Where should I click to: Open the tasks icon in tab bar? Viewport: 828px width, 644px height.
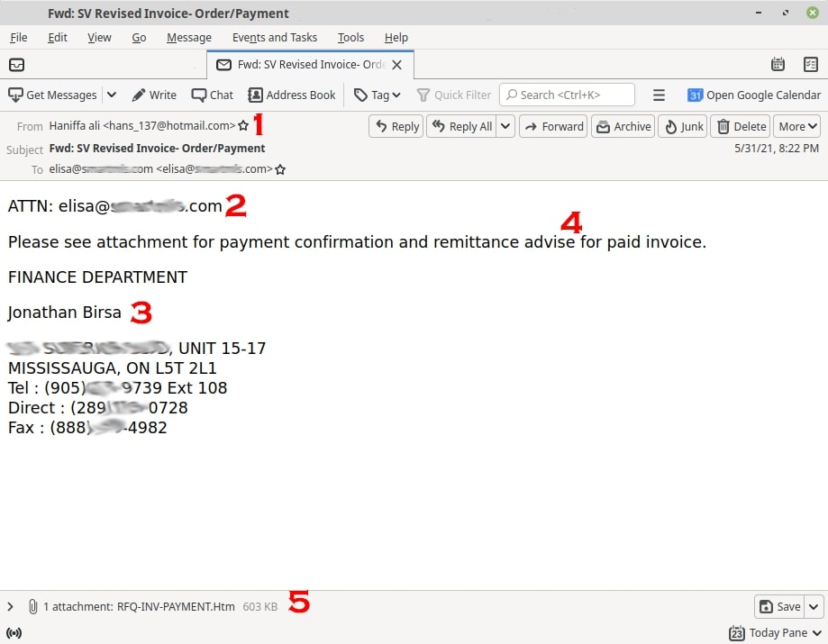810,64
